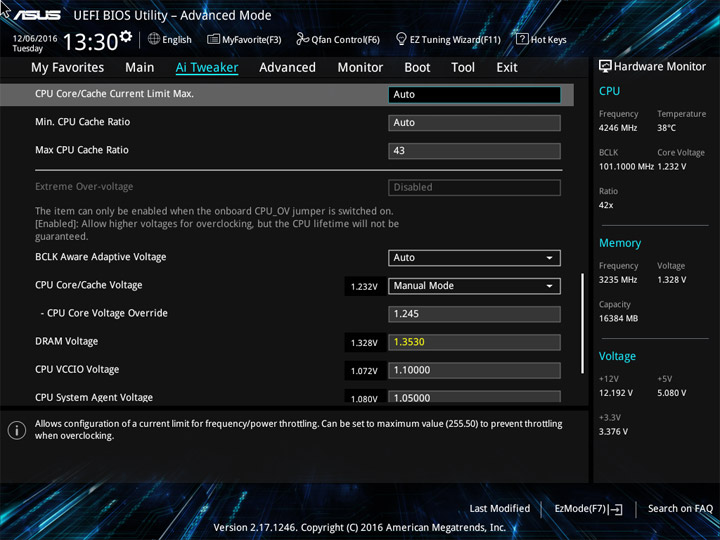The height and width of the screenshot is (540, 720).
Task: Go to the Monitor tab
Action: [x=360, y=68]
